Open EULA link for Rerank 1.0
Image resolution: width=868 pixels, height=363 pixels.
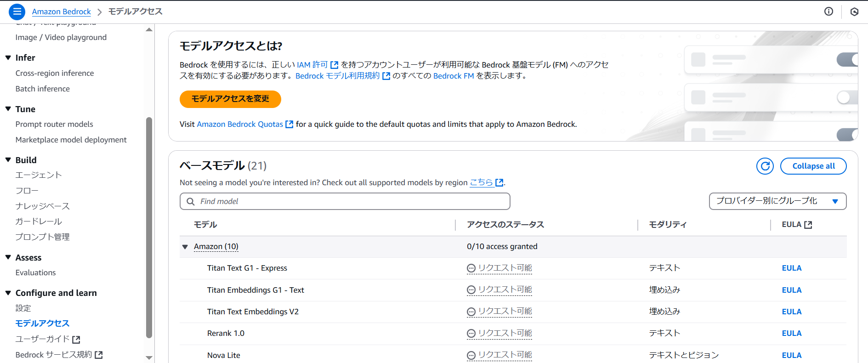[792, 333]
